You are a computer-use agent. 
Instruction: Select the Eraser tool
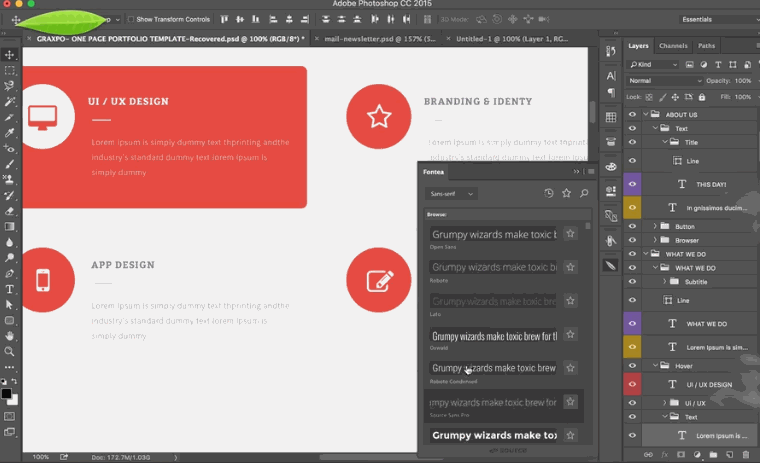click(9, 211)
